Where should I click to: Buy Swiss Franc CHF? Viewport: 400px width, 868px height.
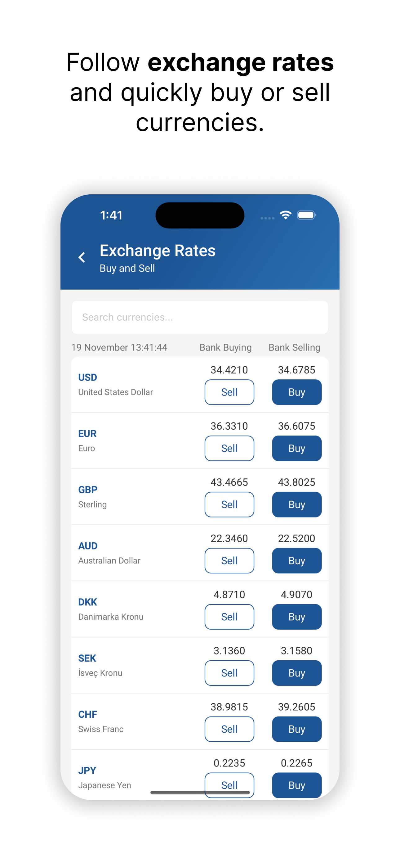coord(297,729)
